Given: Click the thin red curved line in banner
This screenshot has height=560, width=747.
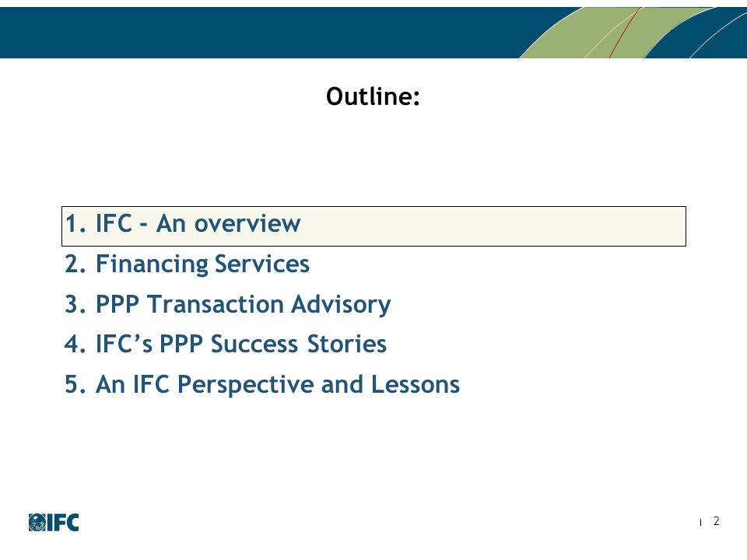Looking at the screenshot, I should 625,33.
